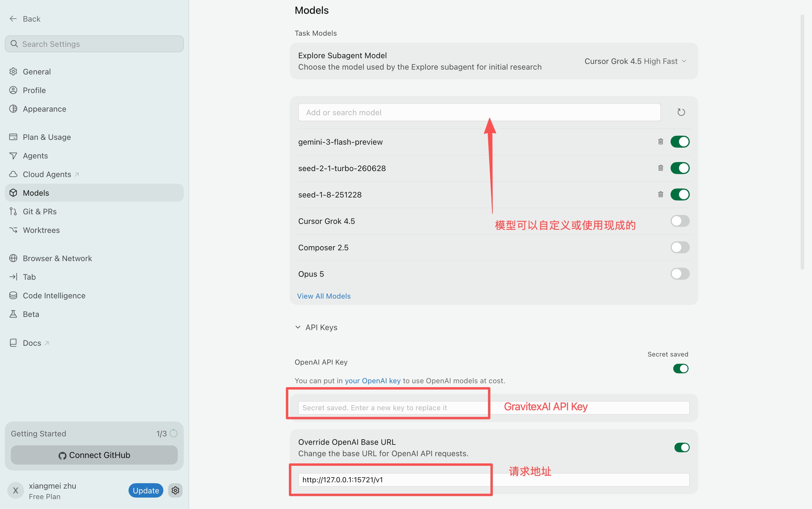The image size is (812, 509).
Task: Toggle the OpenAI API Key switch
Action: pyautogui.click(x=681, y=369)
